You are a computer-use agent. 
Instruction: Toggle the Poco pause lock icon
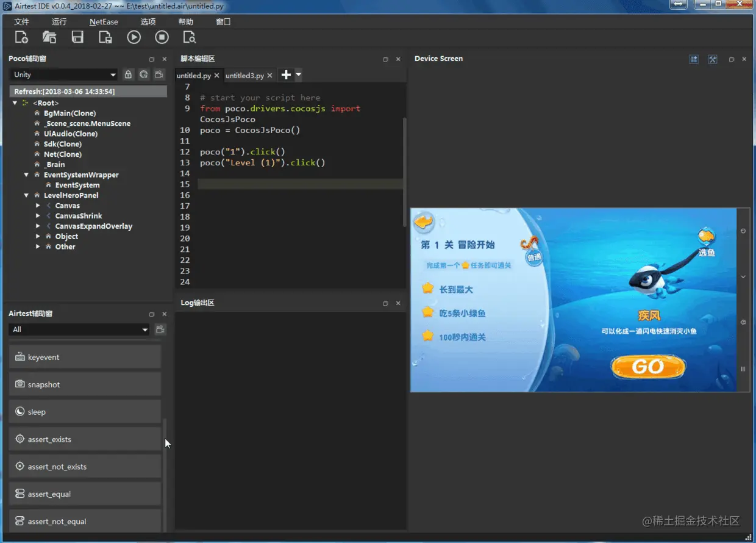click(128, 74)
